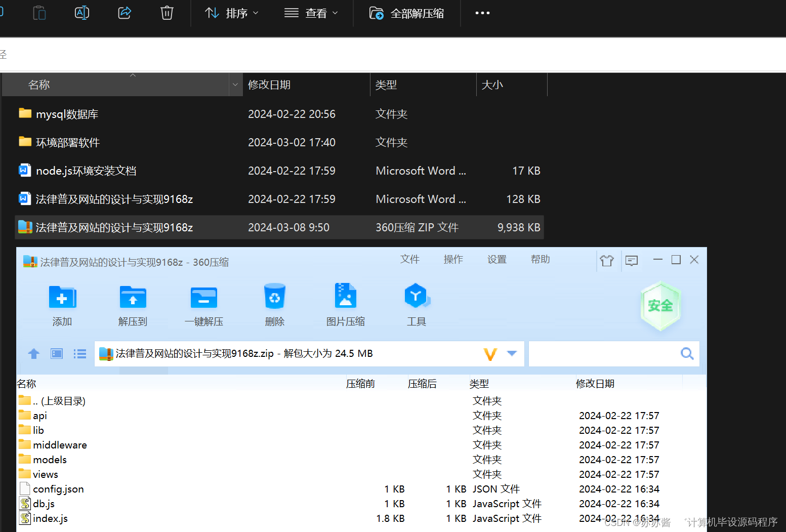The image size is (786, 532).
Task: Open the 图片压缩 image compression tool
Action: pyautogui.click(x=346, y=304)
